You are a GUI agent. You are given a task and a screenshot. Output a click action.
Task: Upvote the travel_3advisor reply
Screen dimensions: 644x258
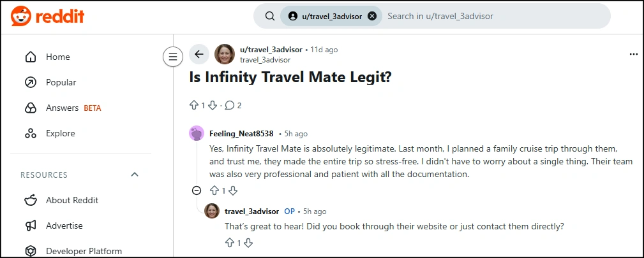pyautogui.click(x=230, y=243)
